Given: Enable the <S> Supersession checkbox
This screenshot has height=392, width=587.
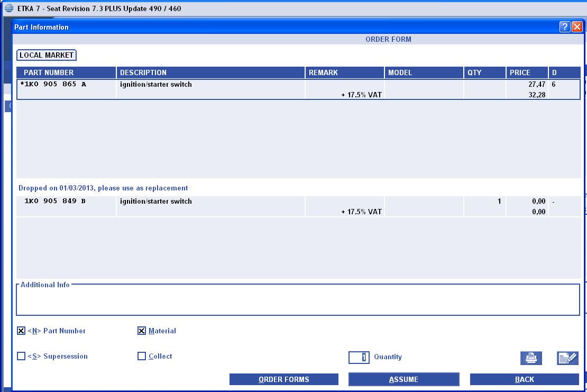Looking at the screenshot, I should (21, 356).
